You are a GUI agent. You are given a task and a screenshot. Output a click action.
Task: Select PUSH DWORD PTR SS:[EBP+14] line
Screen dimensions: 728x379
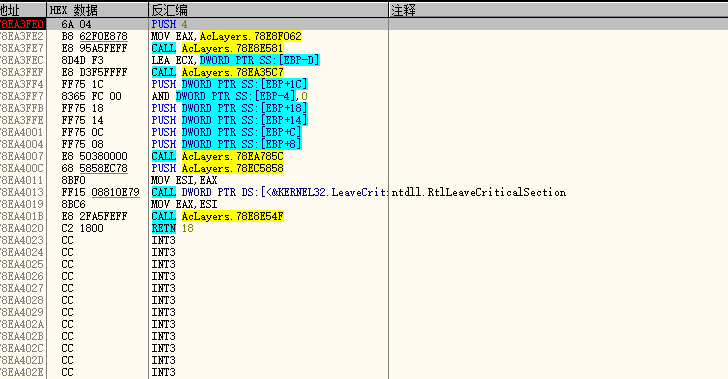coord(229,120)
